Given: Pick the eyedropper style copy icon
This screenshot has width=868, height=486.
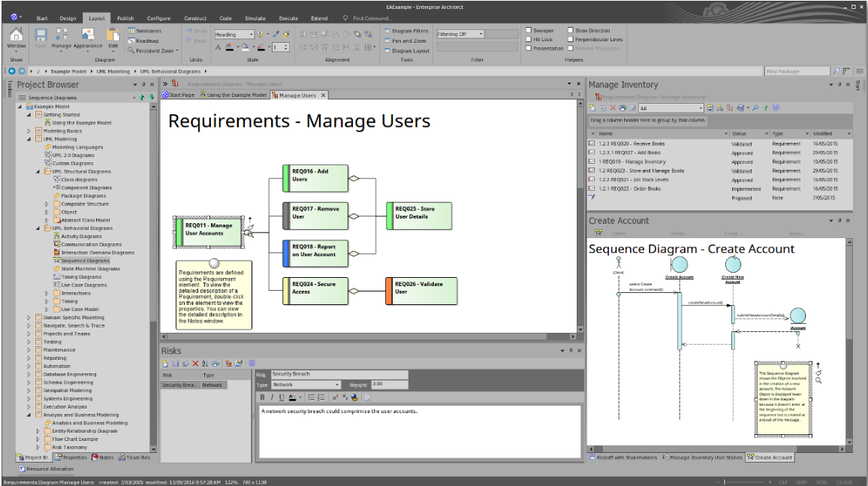Looking at the screenshot, I should coord(276,35).
